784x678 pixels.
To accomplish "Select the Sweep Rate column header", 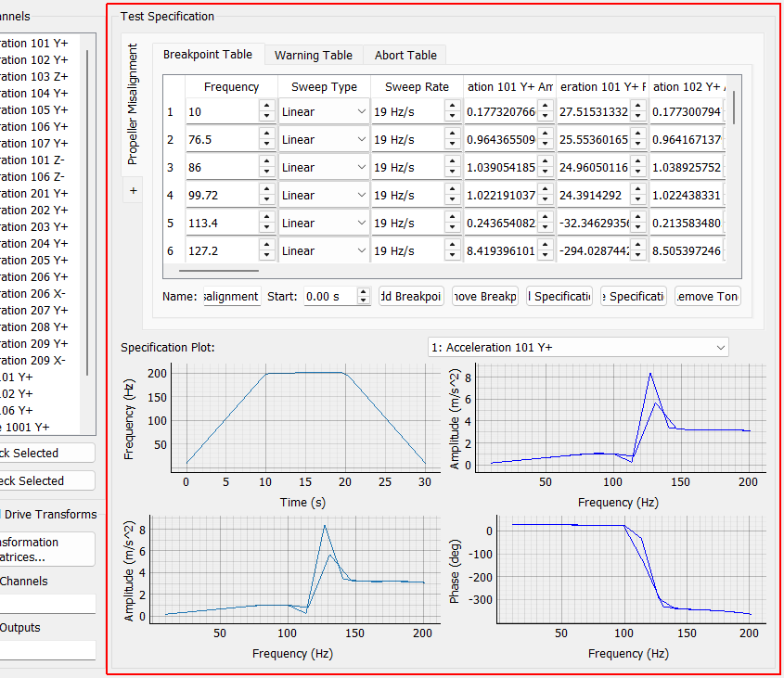I will point(417,87).
